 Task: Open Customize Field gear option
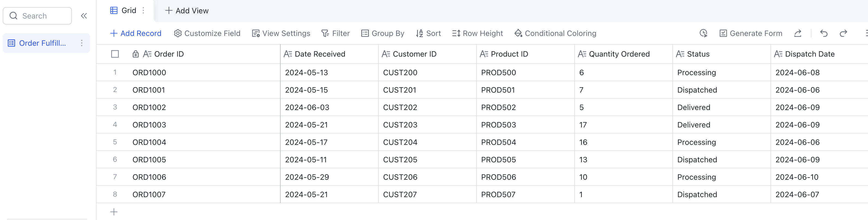pos(207,33)
